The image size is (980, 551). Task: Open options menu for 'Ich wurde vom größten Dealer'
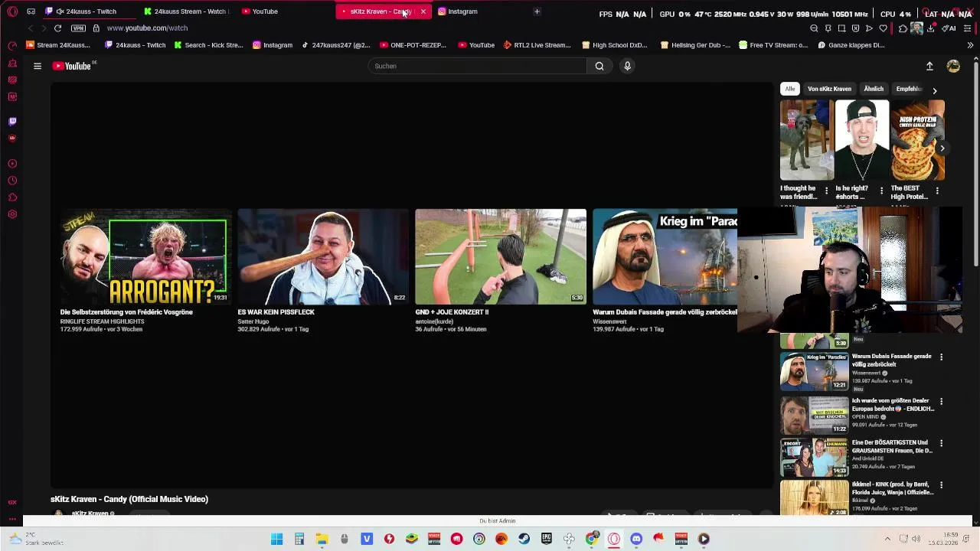coord(941,401)
